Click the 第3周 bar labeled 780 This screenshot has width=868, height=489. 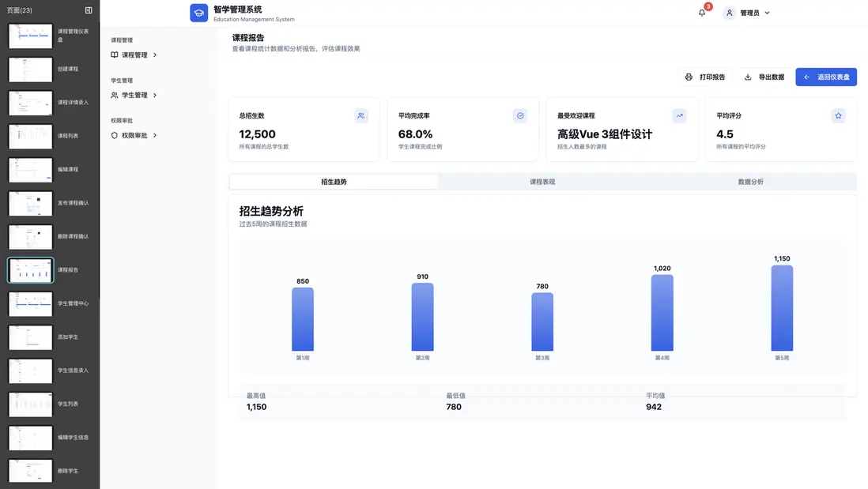point(542,322)
